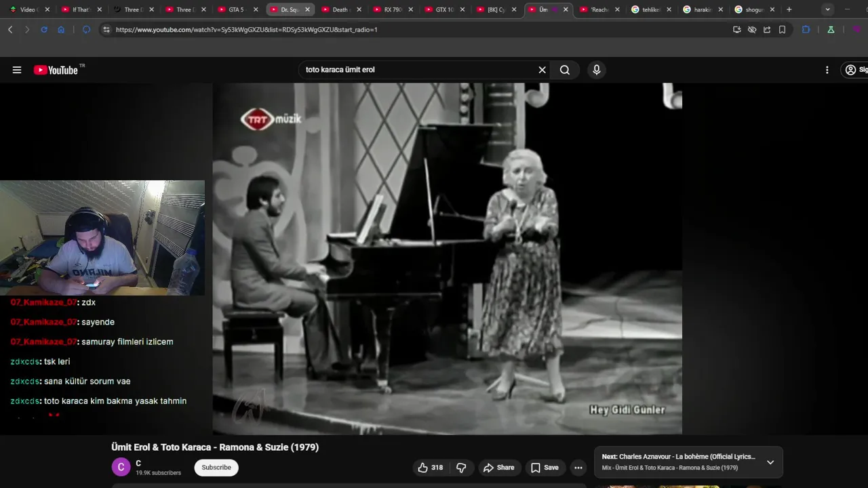Switch to the GTX 10 tab
Image resolution: width=868 pixels, height=488 pixels.
click(445, 9)
